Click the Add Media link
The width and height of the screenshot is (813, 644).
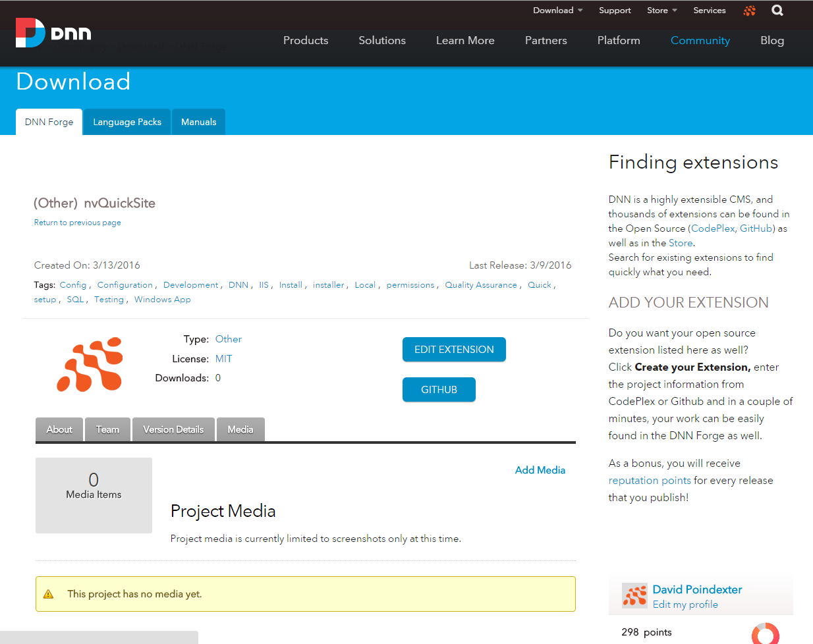click(540, 470)
